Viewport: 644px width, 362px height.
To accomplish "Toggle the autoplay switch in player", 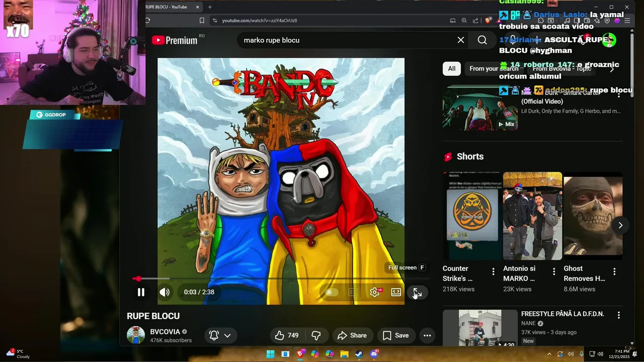I will (331, 292).
